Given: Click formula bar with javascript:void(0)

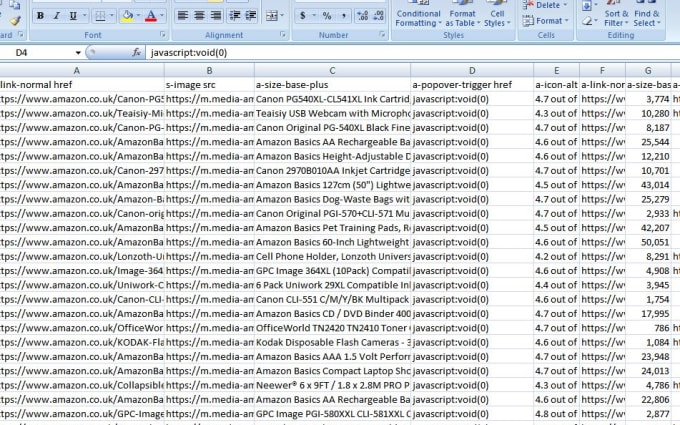Looking at the screenshot, I should click(x=412, y=52).
